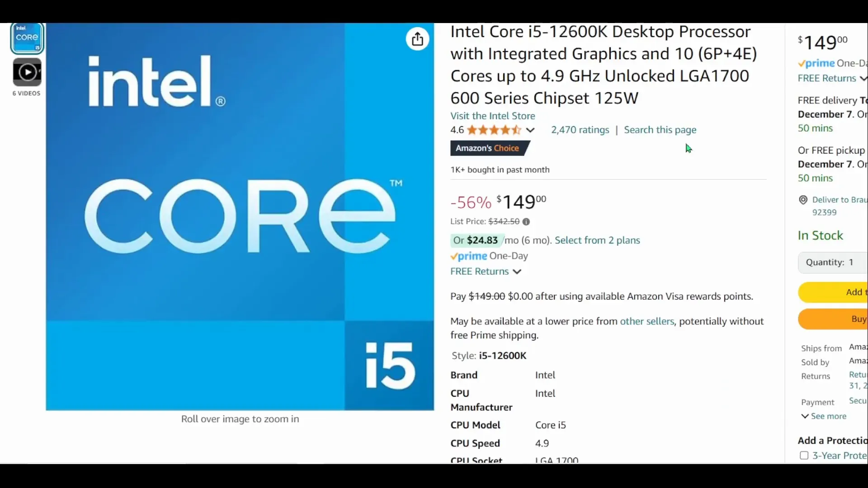The width and height of the screenshot is (868, 488).
Task: Click the Prime checkmark icon
Action: pyautogui.click(x=454, y=256)
